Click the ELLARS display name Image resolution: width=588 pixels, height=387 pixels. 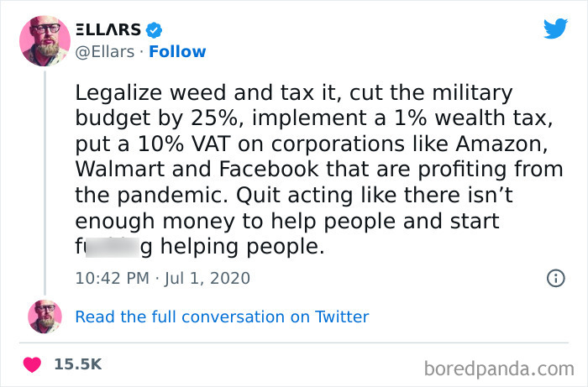(108, 29)
